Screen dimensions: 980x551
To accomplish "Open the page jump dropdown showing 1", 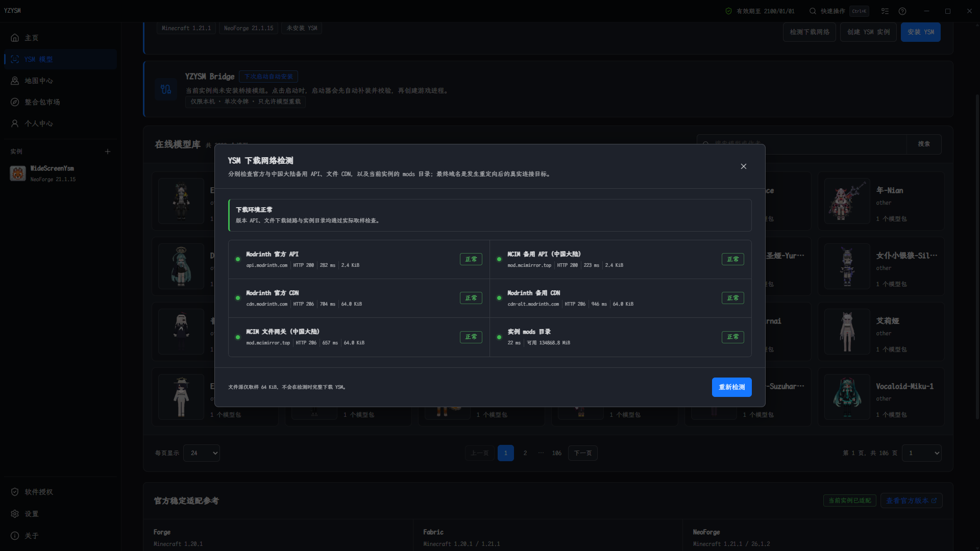I will click(x=922, y=453).
